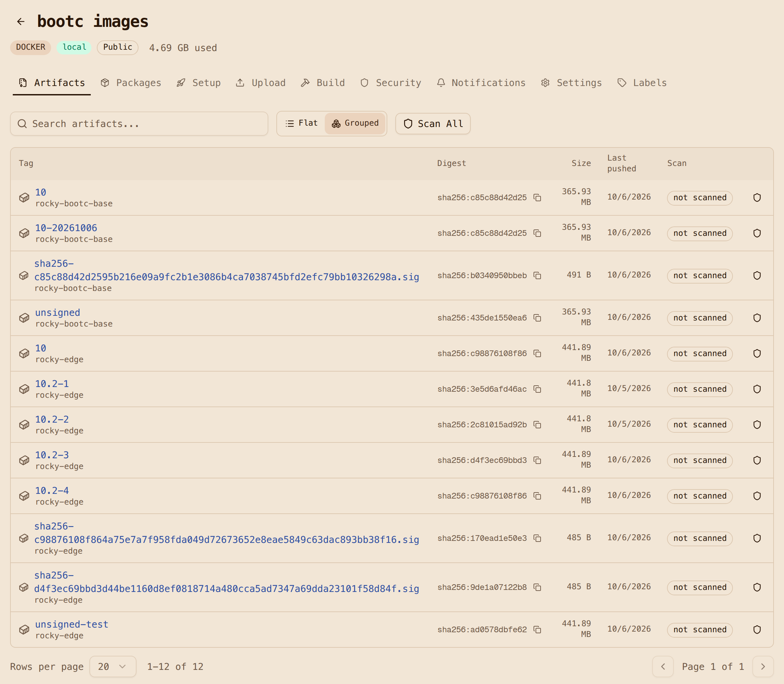Click the local badge

[74, 47]
